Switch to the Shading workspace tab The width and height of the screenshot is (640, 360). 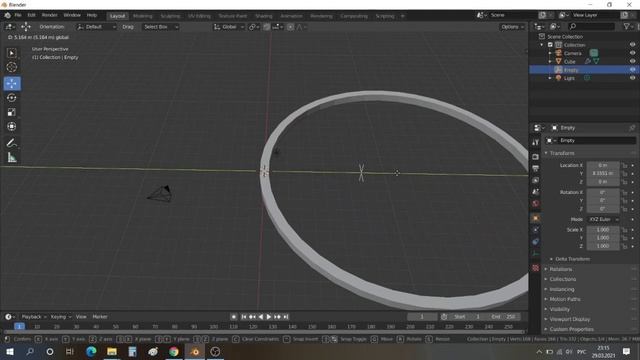coord(264,16)
